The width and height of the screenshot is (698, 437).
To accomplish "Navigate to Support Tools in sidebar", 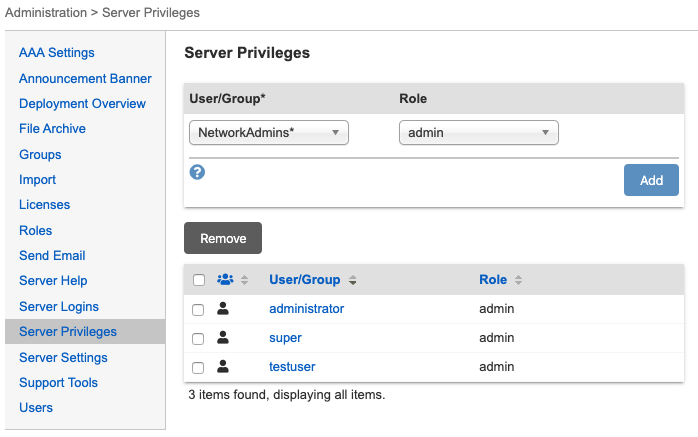I will pyautogui.click(x=58, y=382).
